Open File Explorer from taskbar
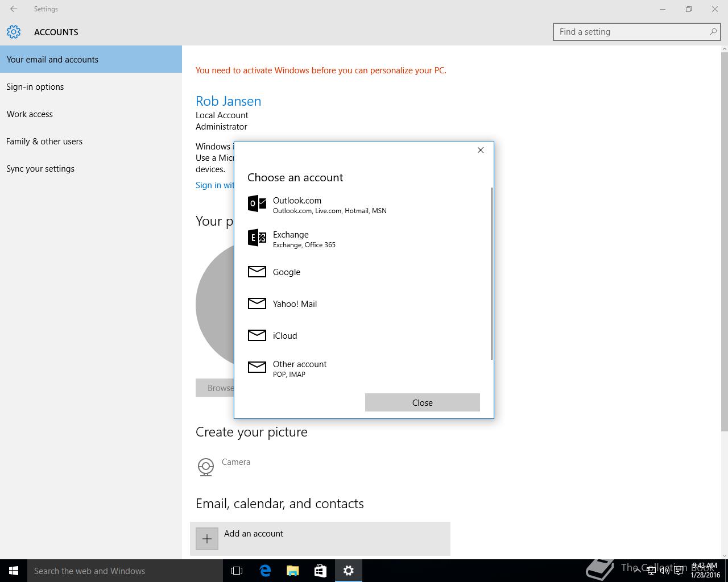The width and height of the screenshot is (728, 582). click(293, 571)
